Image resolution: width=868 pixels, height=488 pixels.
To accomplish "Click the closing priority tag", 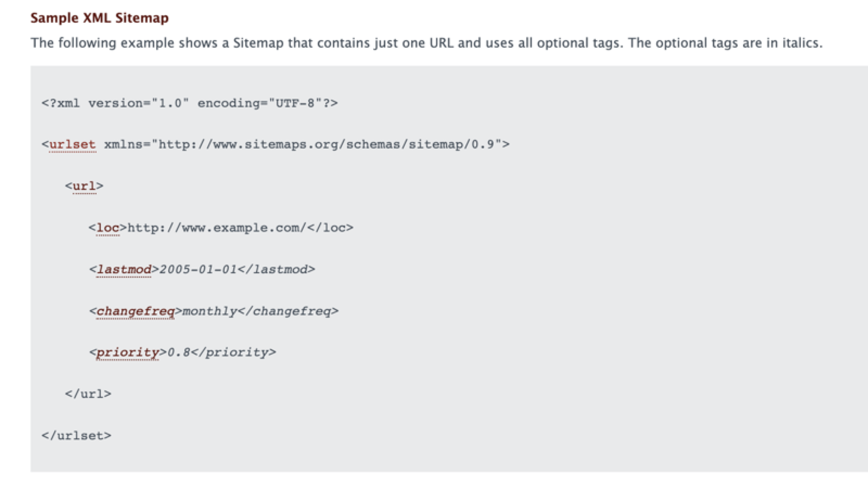I will point(233,352).
